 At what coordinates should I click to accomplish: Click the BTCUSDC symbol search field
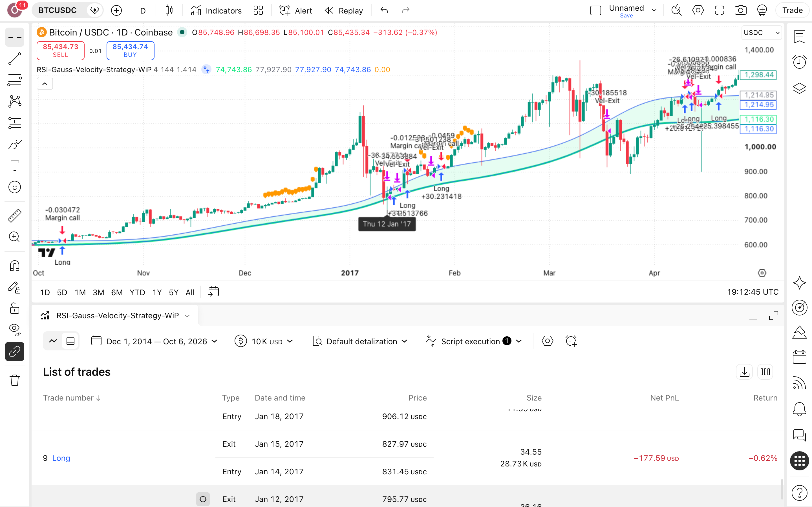(58, 10)
